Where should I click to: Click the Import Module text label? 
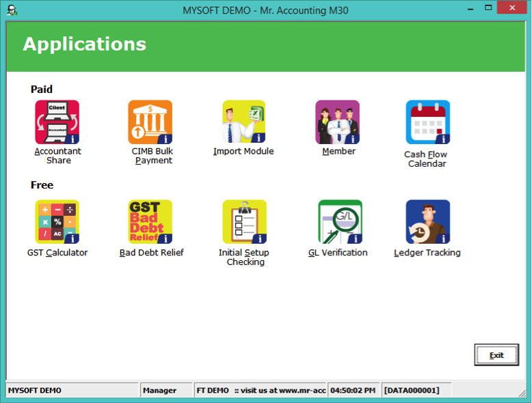click(243, 151)
